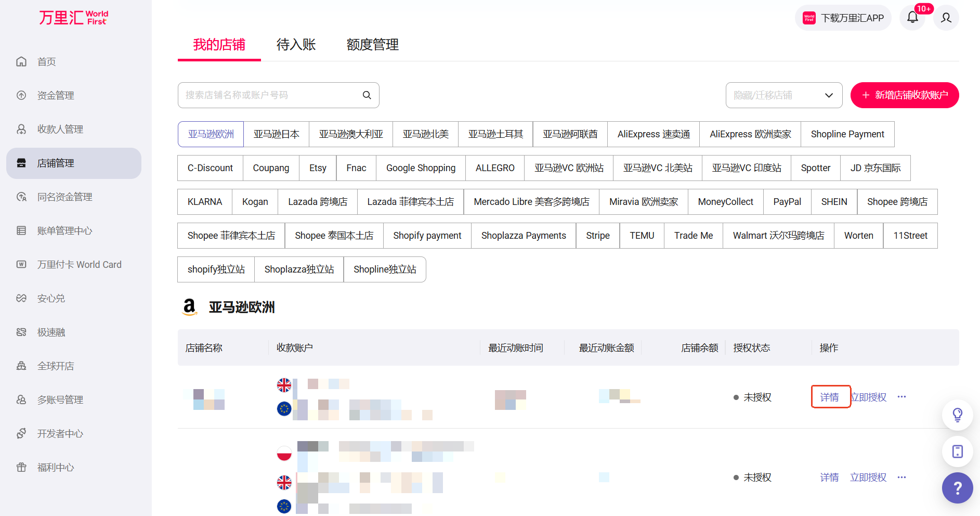Image resolution: width=980 pixels, height=516 pixels.
Task: Open the lightbulb tips floating button
Action: point(957,415)
